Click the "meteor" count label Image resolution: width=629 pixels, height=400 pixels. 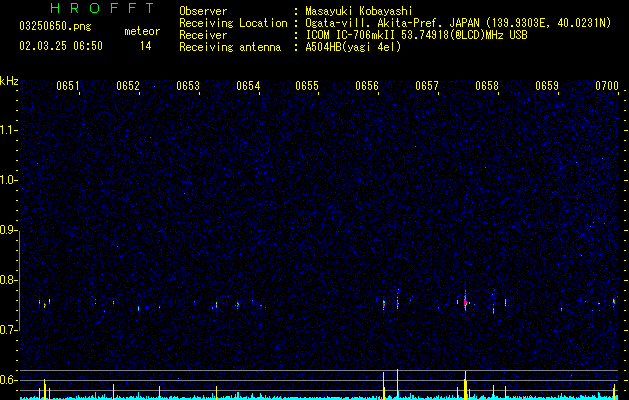pos(142,31)
